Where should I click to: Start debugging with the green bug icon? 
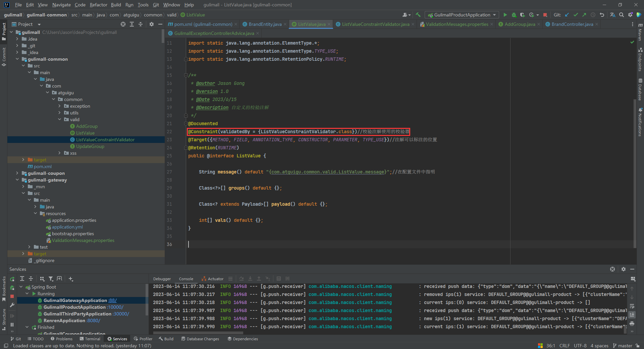514,15
